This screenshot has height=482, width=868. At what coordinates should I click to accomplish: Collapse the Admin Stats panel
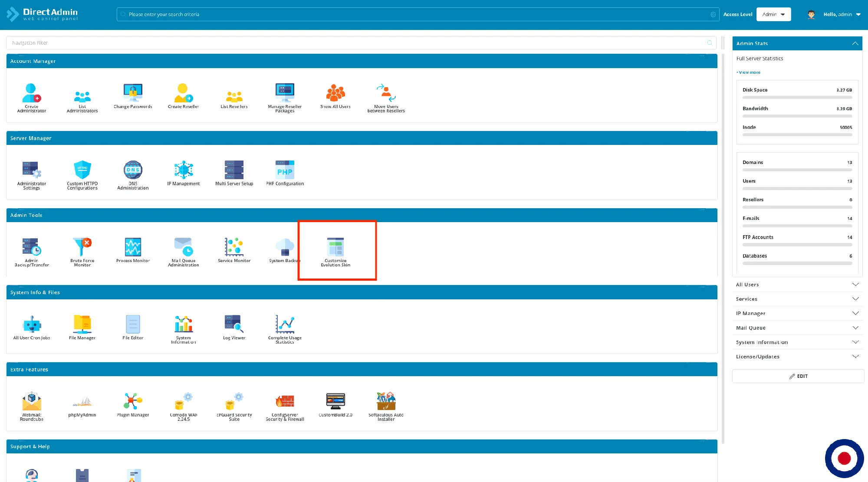pyautogui.click(x=855, y=43)
